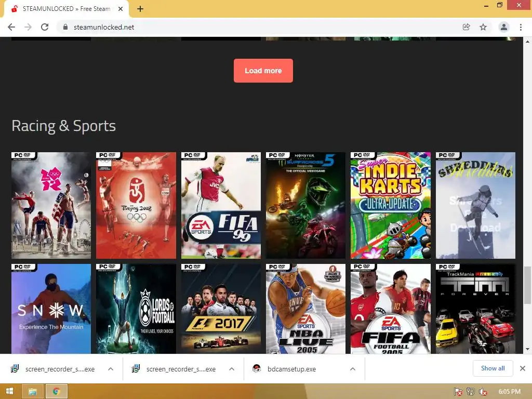Open TrackMania United Forever cover
The image size is (532, 399).
[x=475, y=309]
